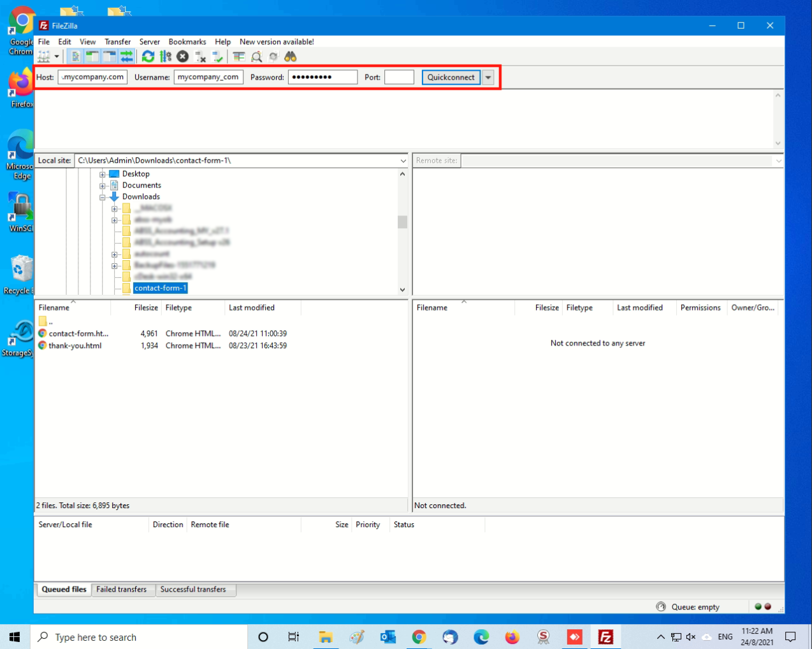Expand the Local site path dropdown
This screenshot has height=649, width=812.
(x=403, y=161)
